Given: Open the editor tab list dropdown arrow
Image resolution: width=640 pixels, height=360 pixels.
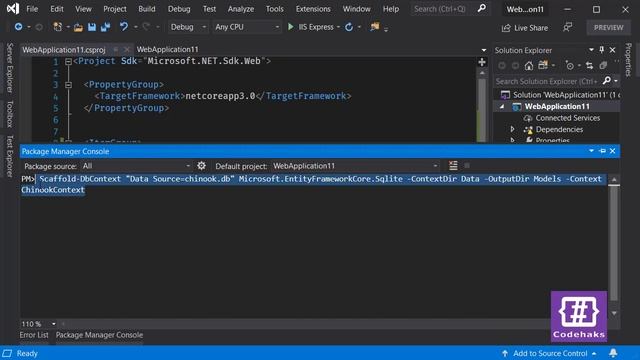Looking at the screenshot, I should (x=484, y=50).
